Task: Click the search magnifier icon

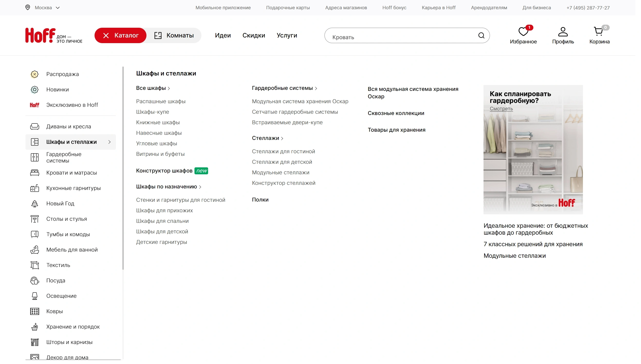Action: (481, 35)
